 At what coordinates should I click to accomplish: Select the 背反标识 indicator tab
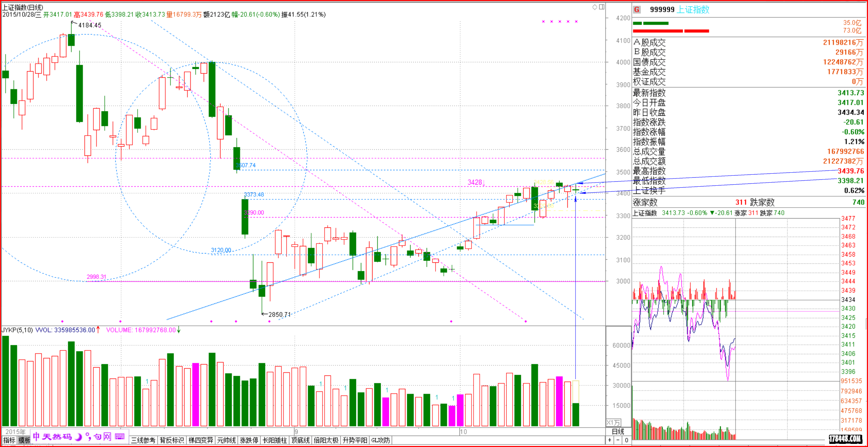point(172,440)
